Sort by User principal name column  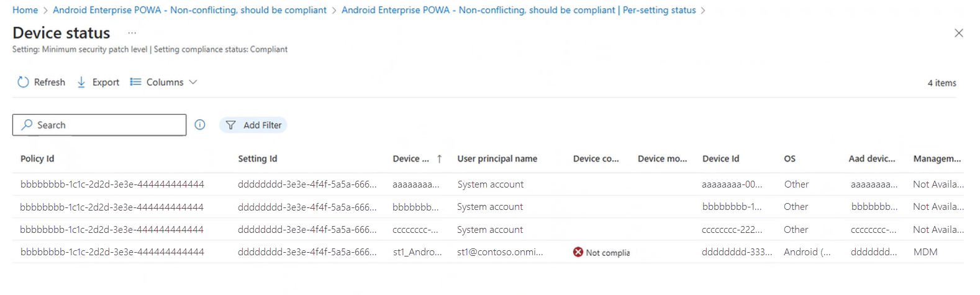point(497,159)
